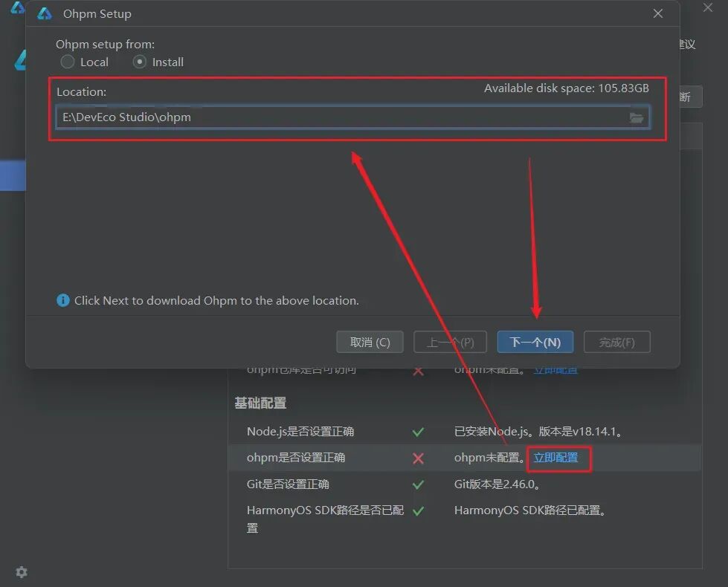Select the Git是否设置正确 row text
Image resolution: width=728 pixels, height=587 pixels.
[288, 484]
